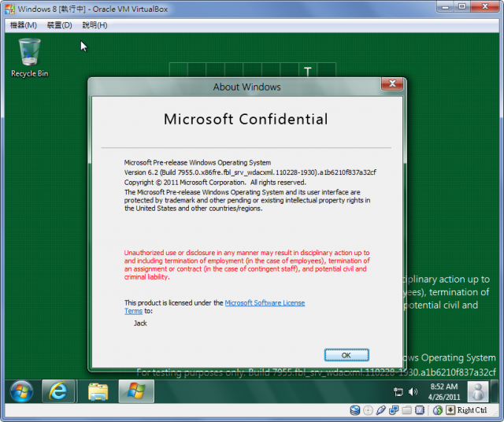Click the Copyright 2011 Microsoft Corporation line
The width and height of the screenshot is (504, 422).
tap(215, 182)
